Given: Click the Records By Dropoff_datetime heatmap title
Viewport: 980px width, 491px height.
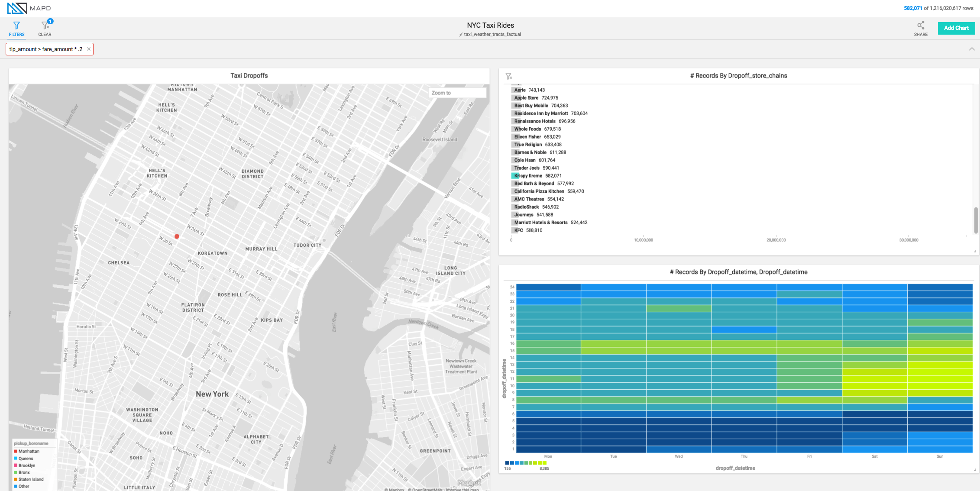Looking at the screenshot, I should (x=738, y=272).
